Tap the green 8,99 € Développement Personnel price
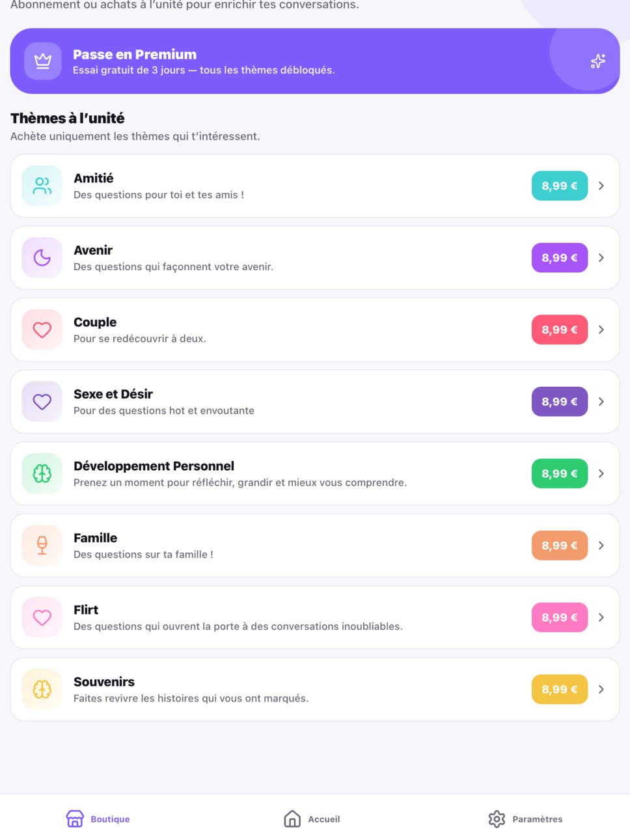This screenshot has height=840, width=630. [560, 473]
